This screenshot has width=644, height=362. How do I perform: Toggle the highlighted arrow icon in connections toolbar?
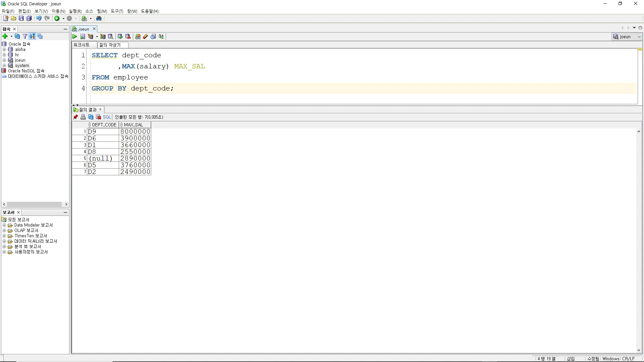(32, 36)
